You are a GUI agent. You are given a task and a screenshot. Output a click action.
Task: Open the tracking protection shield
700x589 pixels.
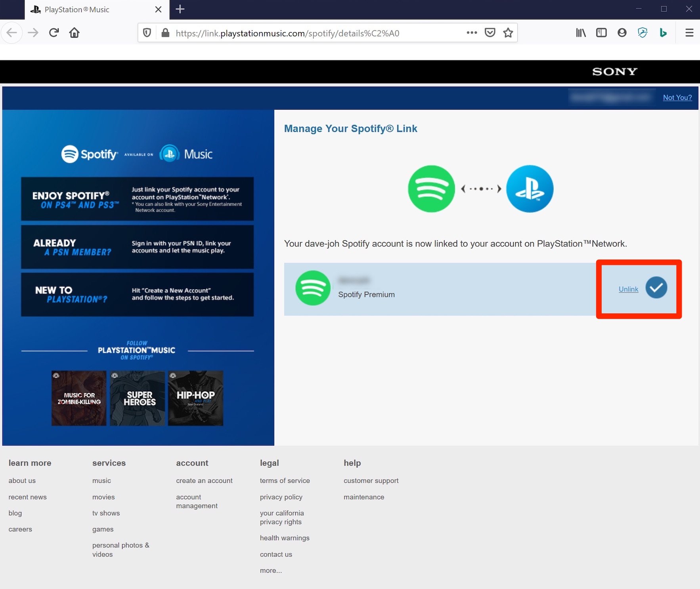[147, 32]
